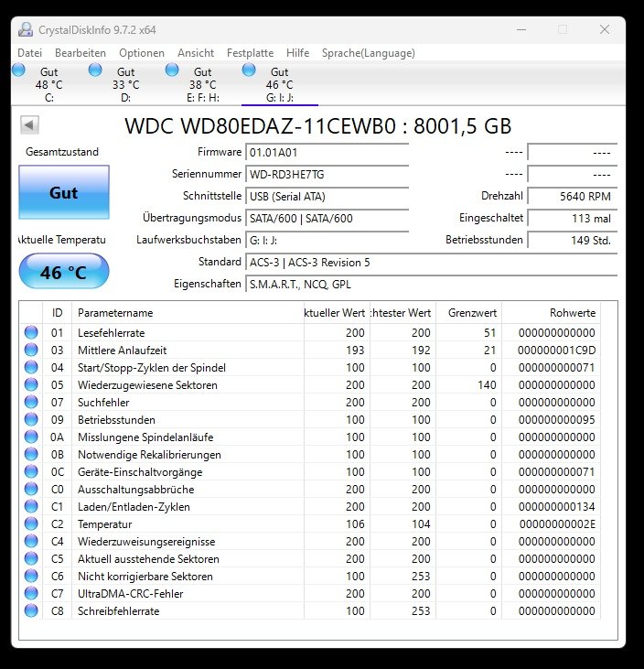This screenshot has height=669, width=644.
Task: Click status dot for Geräte-Einschaltvorgänge
Action: coord(31,472)
